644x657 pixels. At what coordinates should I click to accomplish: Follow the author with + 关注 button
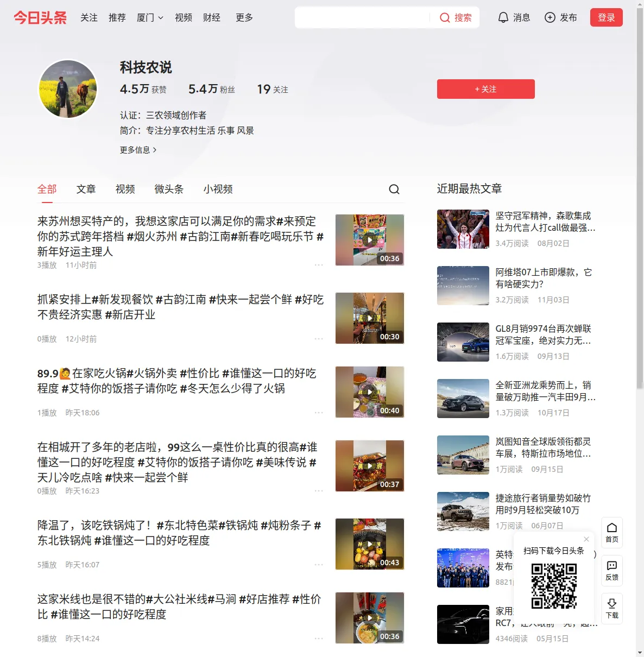pos(486,89)
